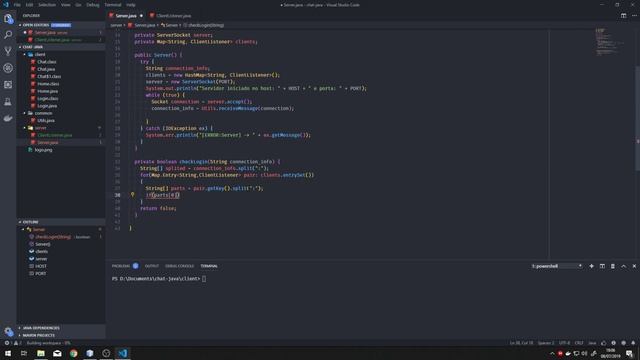Switch to the Debug Console tab
This screenshot has width=640, height=360.
pyautogui.click(x=180, y=266)
